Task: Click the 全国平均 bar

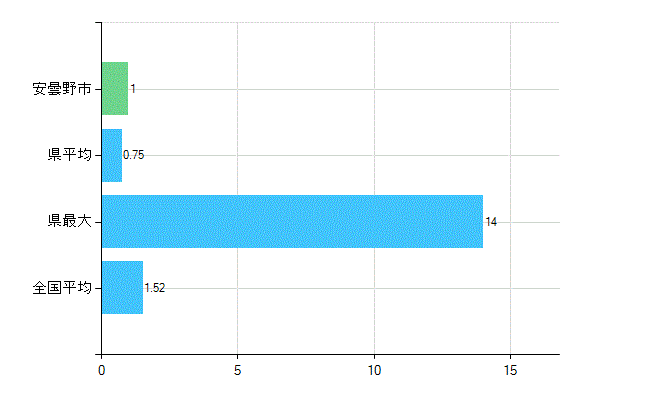Action: 122,288
